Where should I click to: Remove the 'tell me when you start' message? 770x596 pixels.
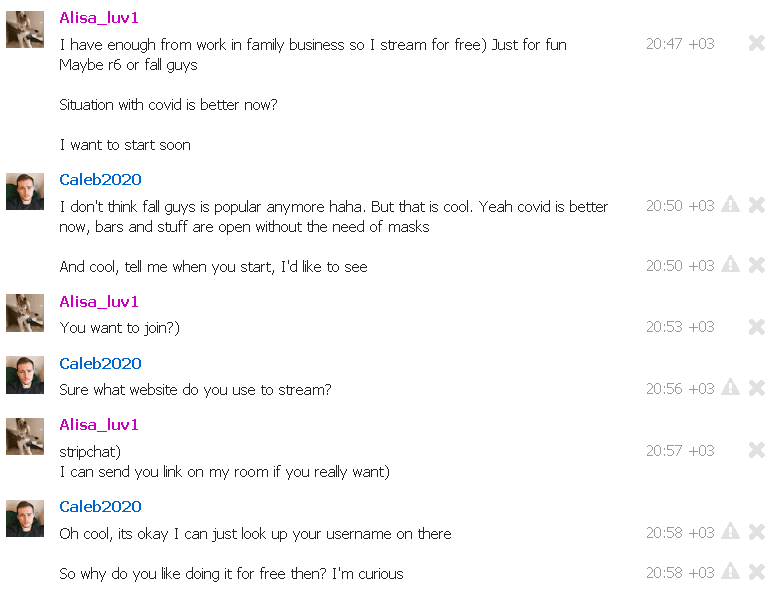pos(757,265)
